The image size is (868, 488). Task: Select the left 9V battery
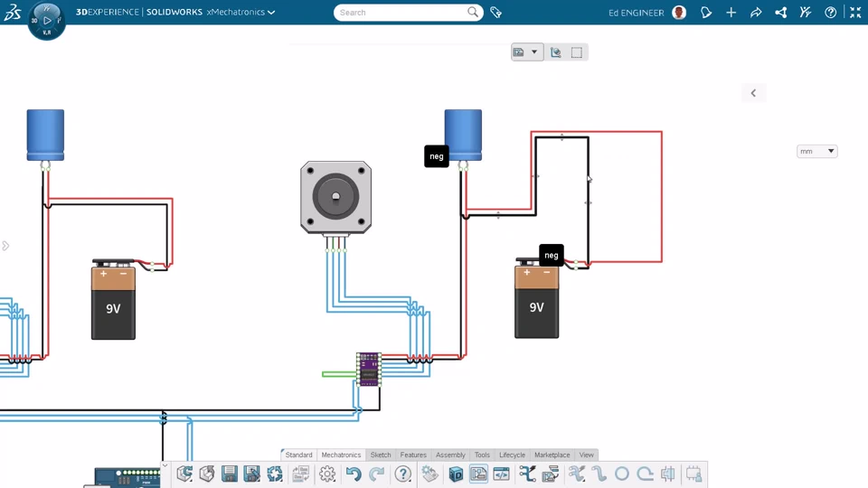click(x=114, y=300)
